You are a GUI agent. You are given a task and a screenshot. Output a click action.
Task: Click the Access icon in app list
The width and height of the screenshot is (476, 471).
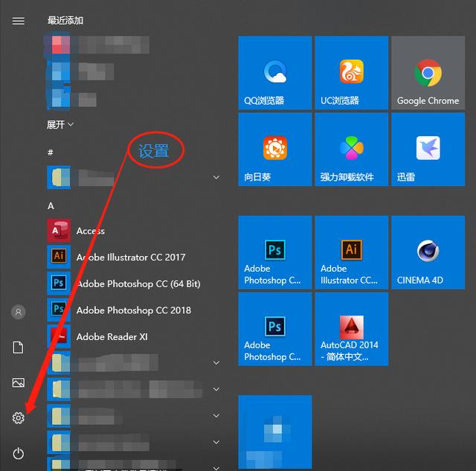59,231
